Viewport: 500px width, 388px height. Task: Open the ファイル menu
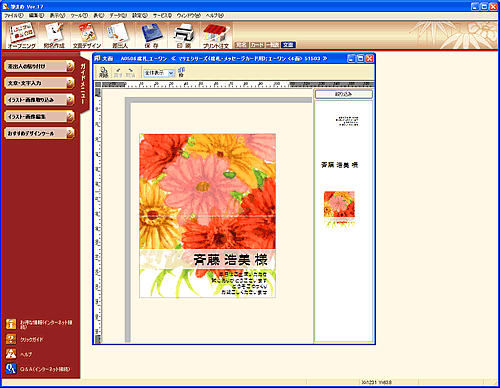14,15
